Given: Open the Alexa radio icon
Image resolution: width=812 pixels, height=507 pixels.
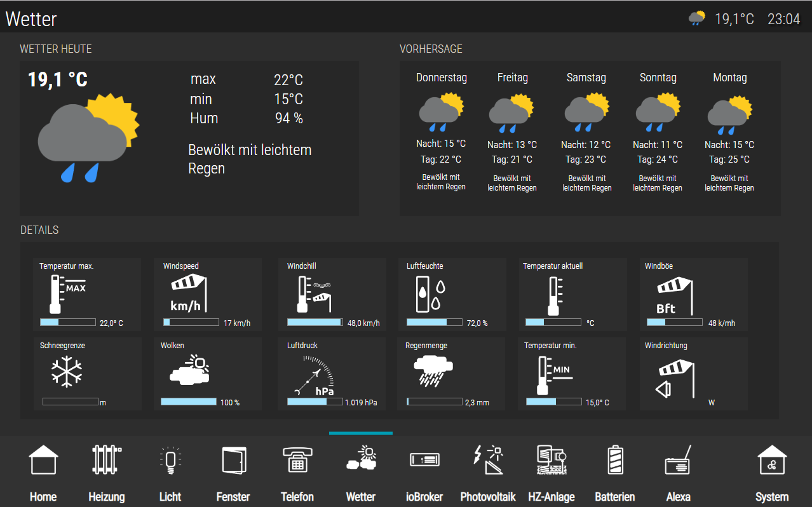Looking at the screenshot, I should coord(678,460).
